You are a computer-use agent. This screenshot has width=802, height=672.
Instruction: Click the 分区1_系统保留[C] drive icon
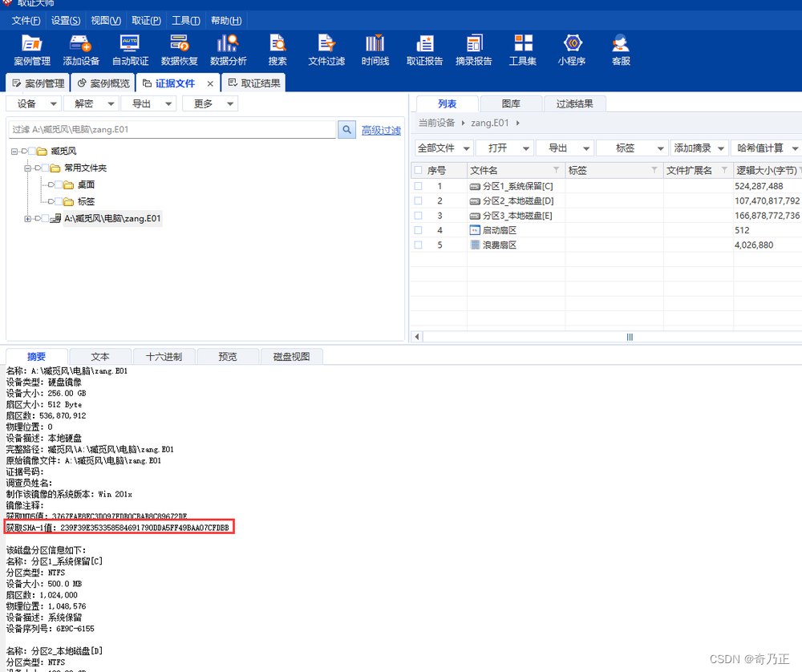475,187
